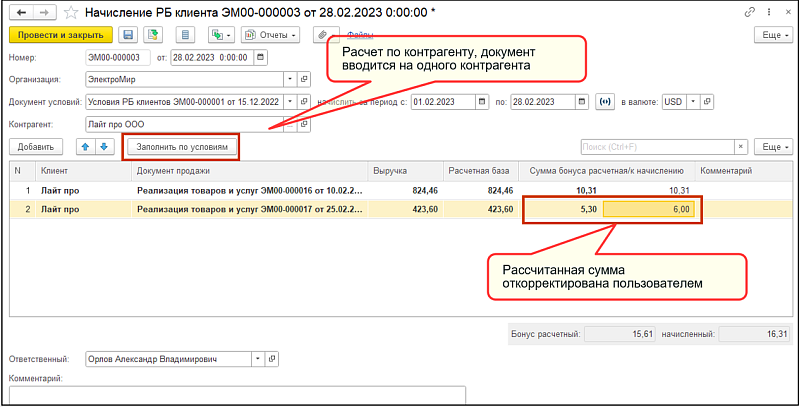Click the Организация input field
Viewport: 799px width, 407px height.
185,80
